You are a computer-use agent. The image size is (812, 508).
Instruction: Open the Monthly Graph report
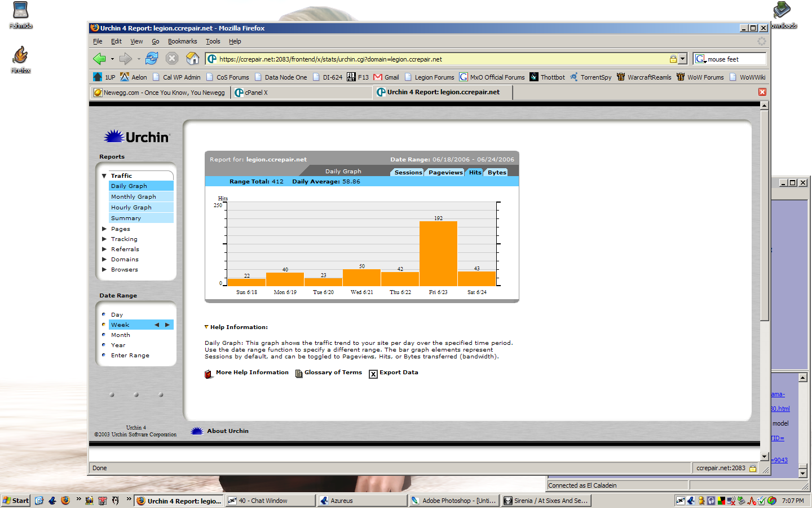click(141, 197)
